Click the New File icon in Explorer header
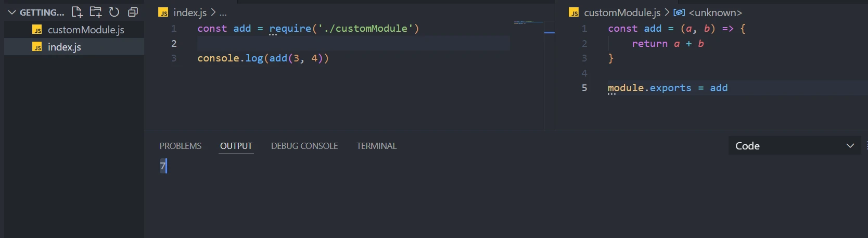The height and width of the screenshot is (238, 868). click(77, 12)
